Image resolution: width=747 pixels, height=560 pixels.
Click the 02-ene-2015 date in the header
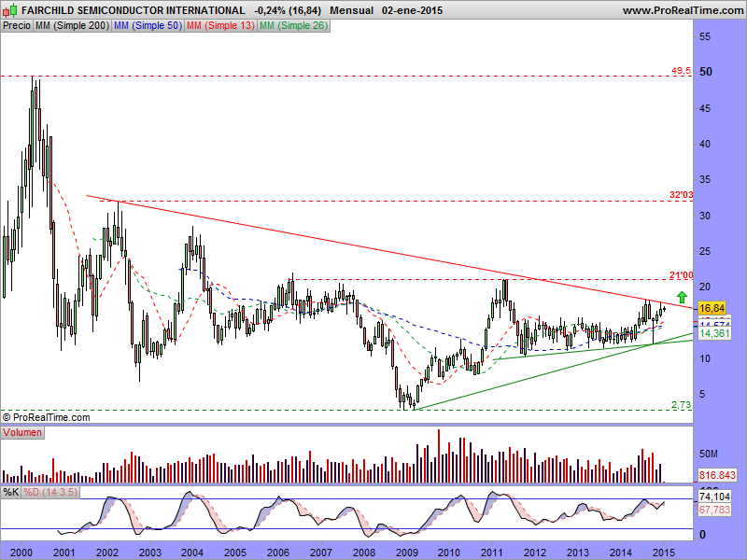tap(412, 10)
